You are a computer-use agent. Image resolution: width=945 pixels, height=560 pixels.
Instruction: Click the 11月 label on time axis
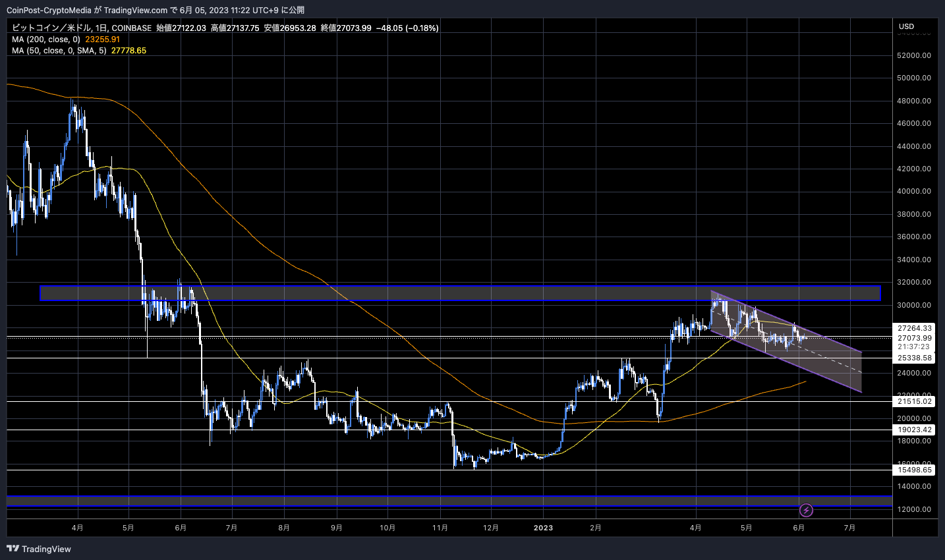click(440, 528)
